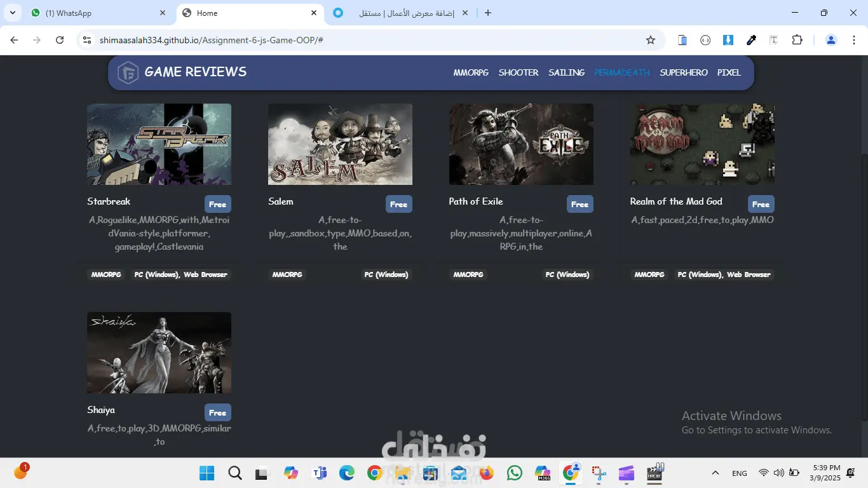Image resolution: width=868 pixels, height=488 pixels.
Task: Open the Salem game thumbnail
Action: tap(340, 144)
